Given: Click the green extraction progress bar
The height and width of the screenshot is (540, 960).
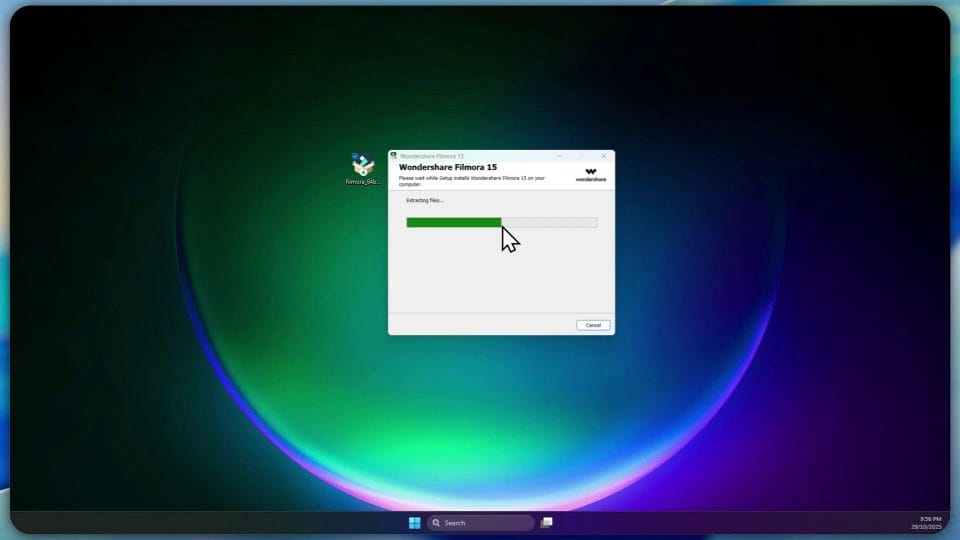Looking at the screenshot, I should coord(501,222).
